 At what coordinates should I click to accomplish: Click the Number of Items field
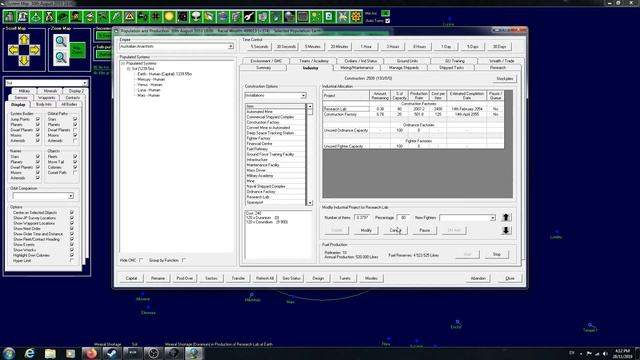(361, 218)
